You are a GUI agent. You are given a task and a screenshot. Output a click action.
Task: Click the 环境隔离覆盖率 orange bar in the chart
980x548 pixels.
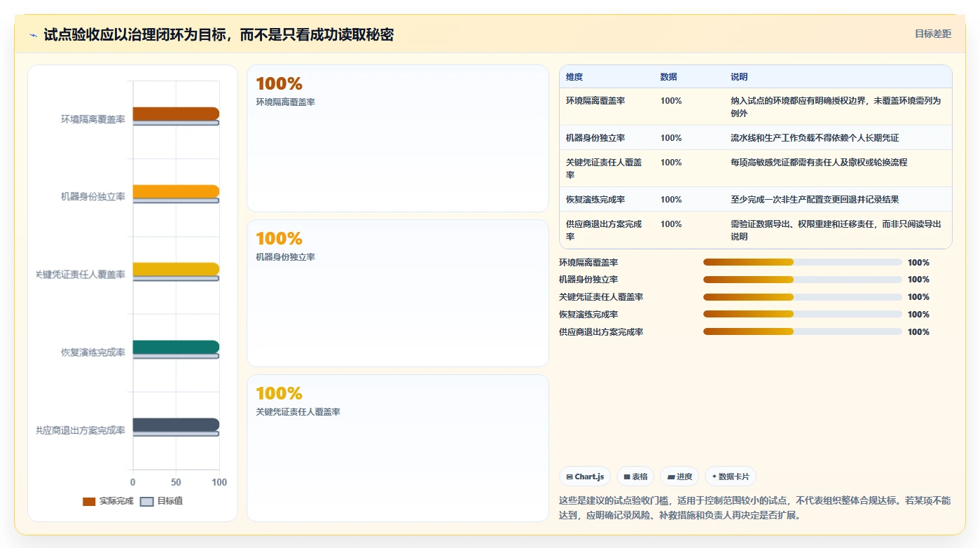(x=176, y=114)
